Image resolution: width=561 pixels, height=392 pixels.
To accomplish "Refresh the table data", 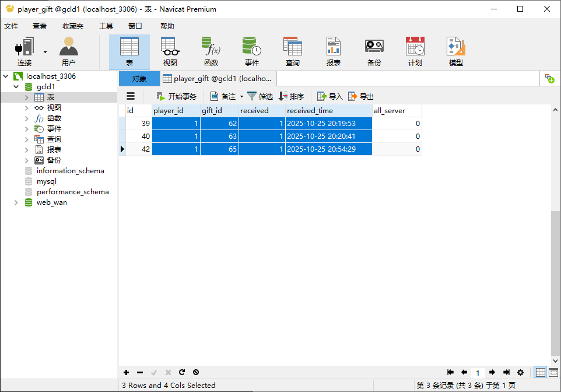I will [182, 372].
